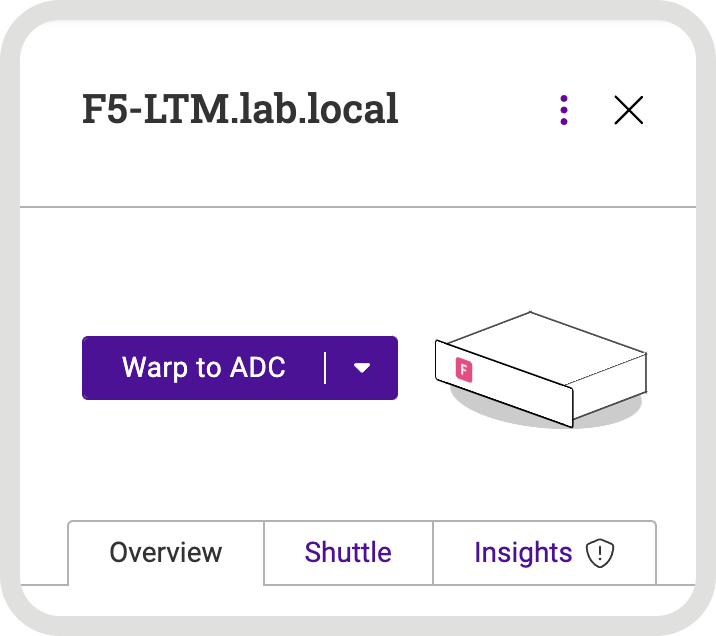Select the F5-LTM.lab.local title text
This screenshot has height=636, width=716.
[x=240, y=109]
